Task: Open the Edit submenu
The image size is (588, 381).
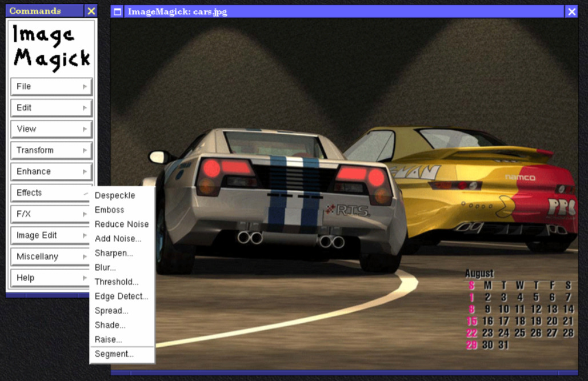Action: tap(51, 108)
